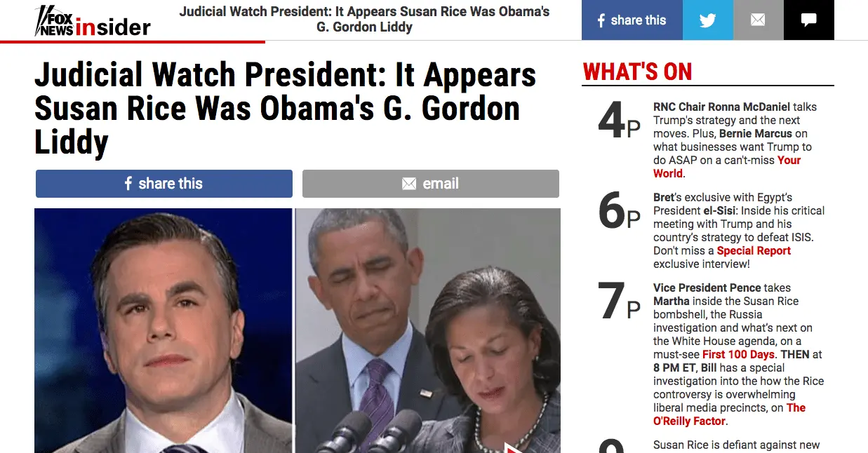The height and width of the screenshot is (453, 868).
Task: Click the gray 'email' button below headline
Action: tap(430, 184)
